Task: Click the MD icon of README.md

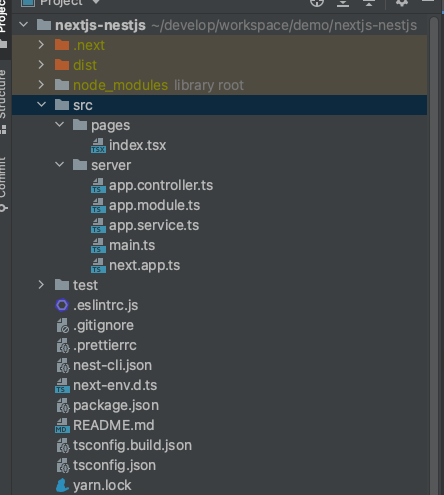Action: pos(62,426)
